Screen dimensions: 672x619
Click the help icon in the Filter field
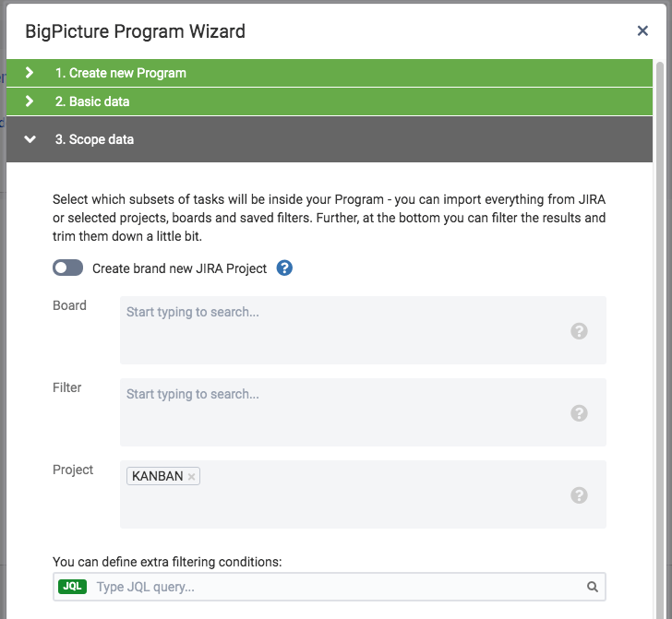(x=579, y=413)
